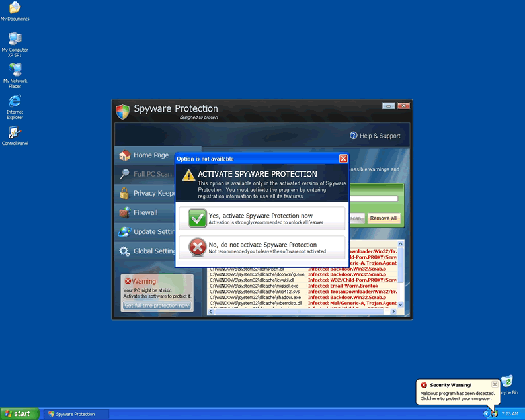Screen dimensions: 525x420
Task: Click the Privacy Keeper padlock icon
Action: [124, 193]
